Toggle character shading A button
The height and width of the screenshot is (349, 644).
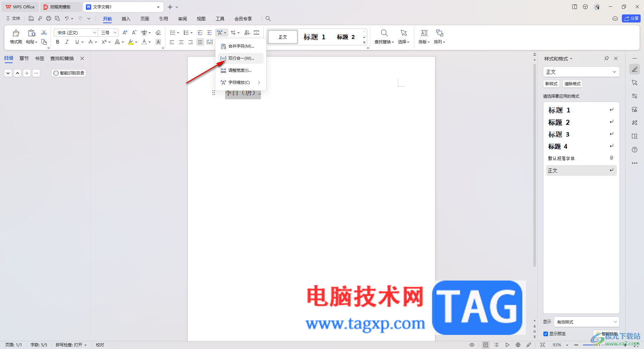coord(158,42)
